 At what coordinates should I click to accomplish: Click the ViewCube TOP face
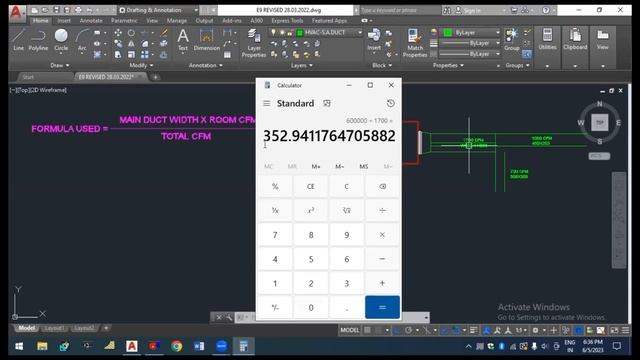click(x=600, y=122)
